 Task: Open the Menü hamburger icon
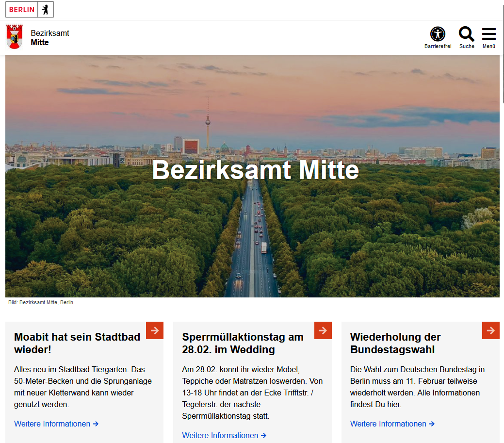[489, 33]
